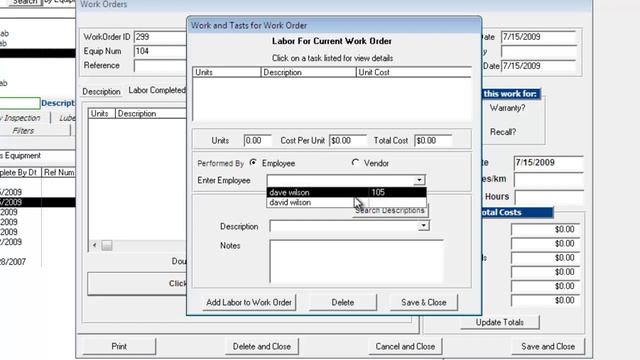This screenshot has width=640, height=360.
Task: Open the Inspection tab in left panel
Action: [x=22, y=118]
